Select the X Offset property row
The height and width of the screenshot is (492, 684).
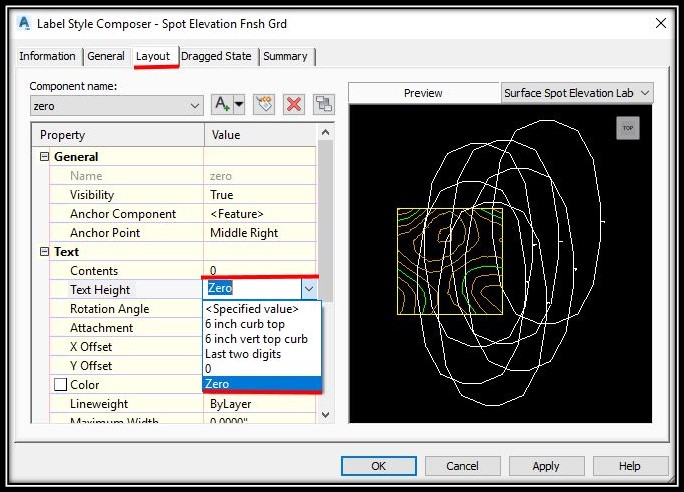[x=127, y=347]
